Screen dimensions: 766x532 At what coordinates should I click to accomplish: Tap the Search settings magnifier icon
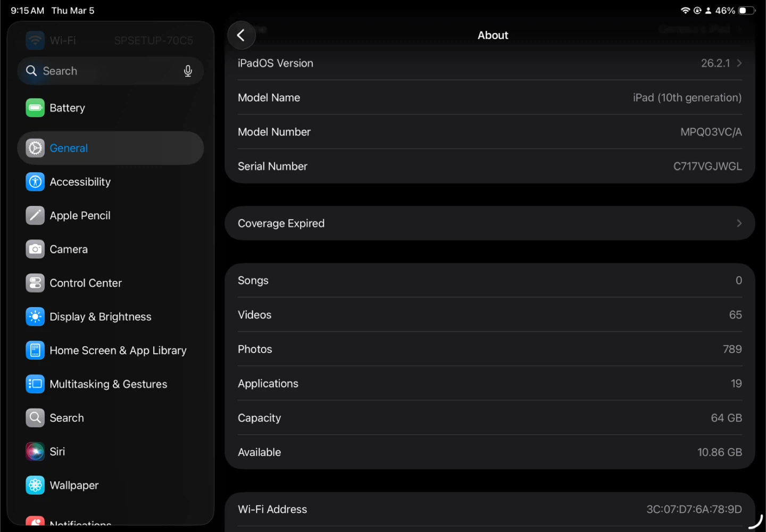[x=35, y=418]
